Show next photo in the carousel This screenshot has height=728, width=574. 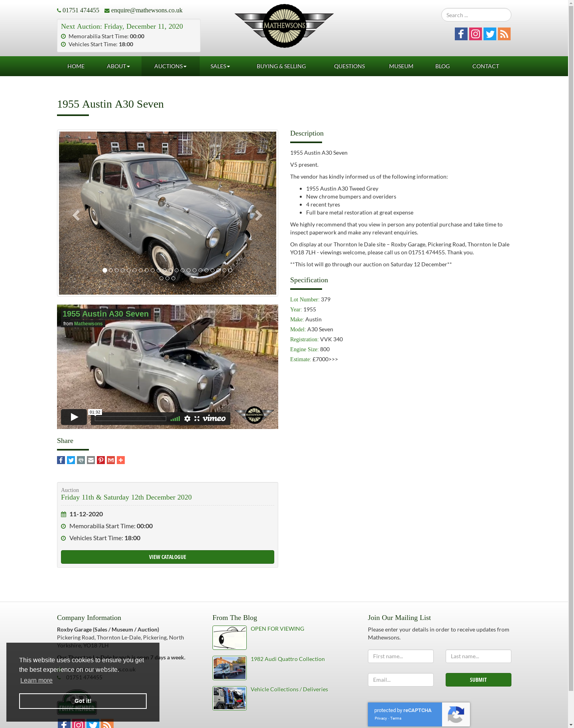(258, 215)
